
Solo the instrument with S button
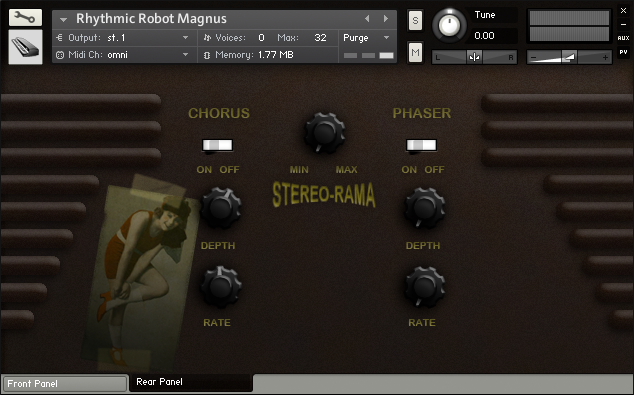click(415, 20)
